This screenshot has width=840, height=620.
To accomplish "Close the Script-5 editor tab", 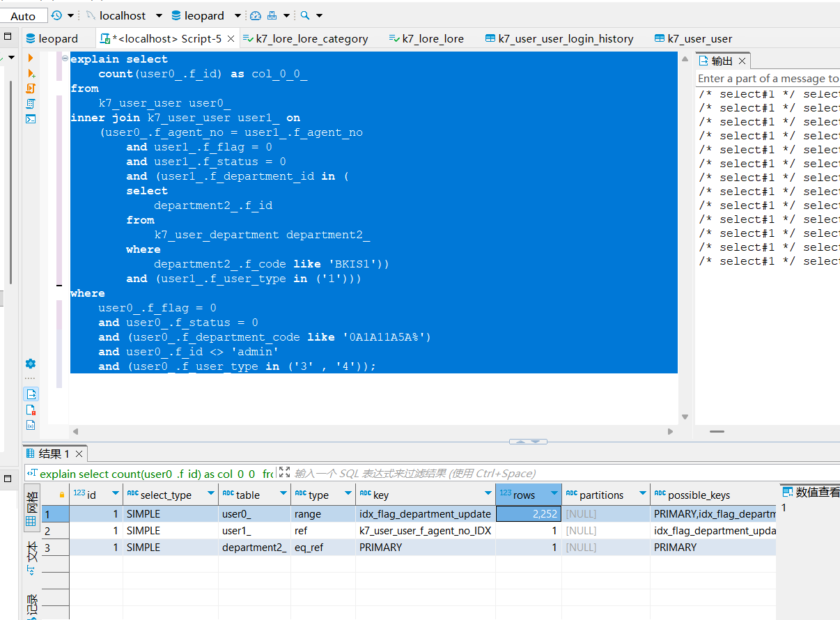I will point(231,39).
